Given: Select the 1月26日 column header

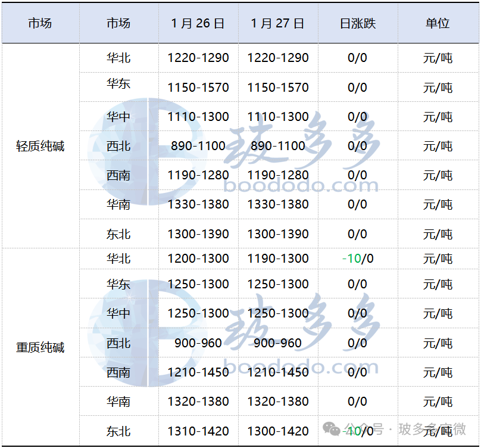Looking at the screenshot, I should coord(198,23).
